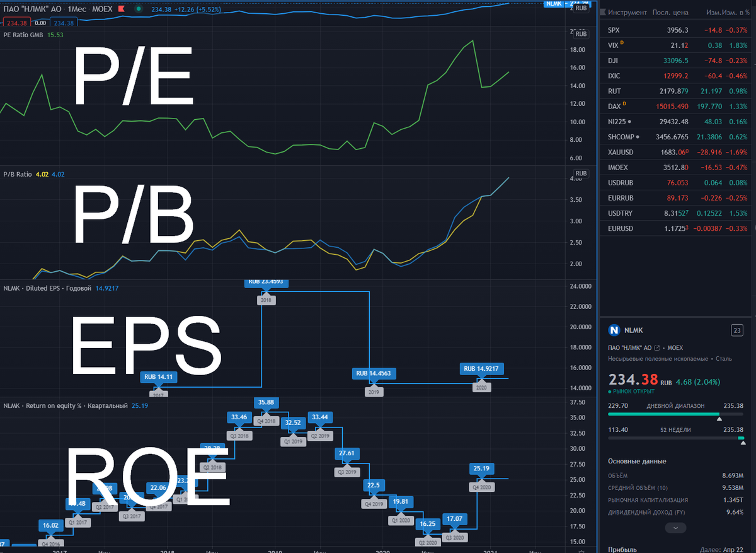Open RUB currency selector on PE Ratio pane

pyautogui.click(x=581, y=34)
